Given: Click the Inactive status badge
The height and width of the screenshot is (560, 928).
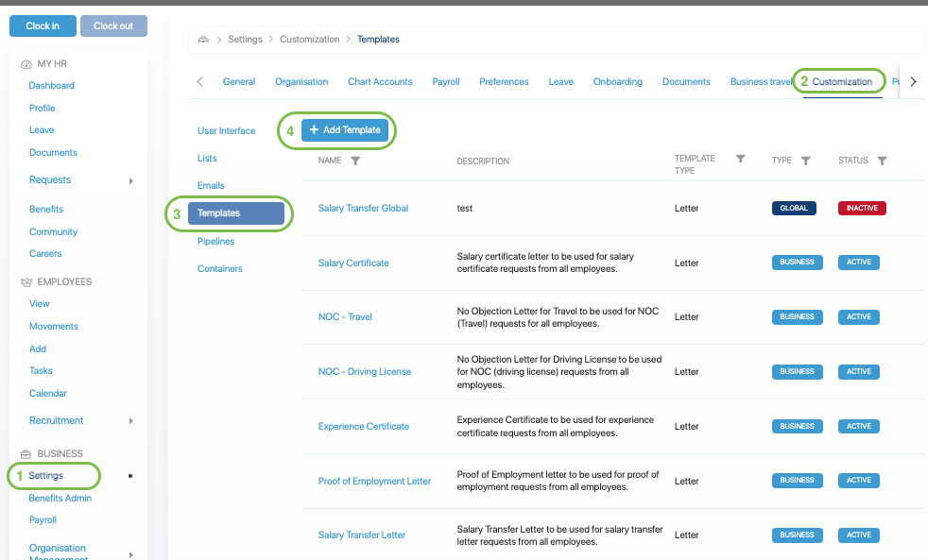Looking at the screenshot, I should pyautogui.click(x=861, y=208).
